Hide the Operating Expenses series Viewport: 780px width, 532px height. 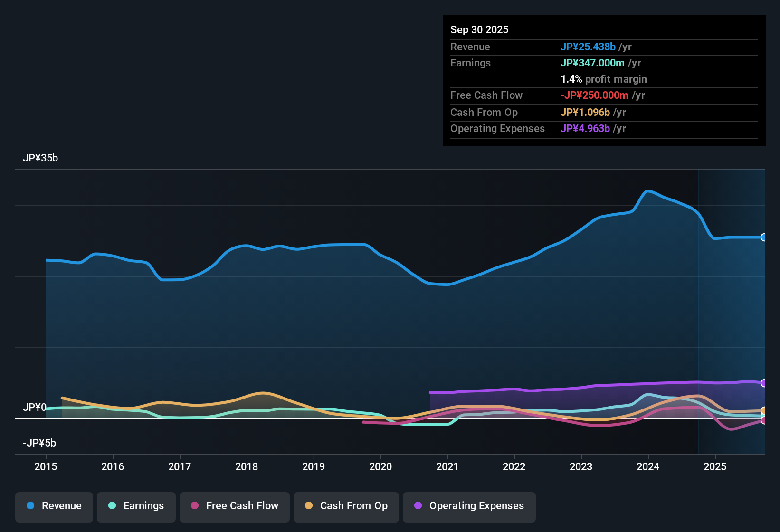click(469, 506)
